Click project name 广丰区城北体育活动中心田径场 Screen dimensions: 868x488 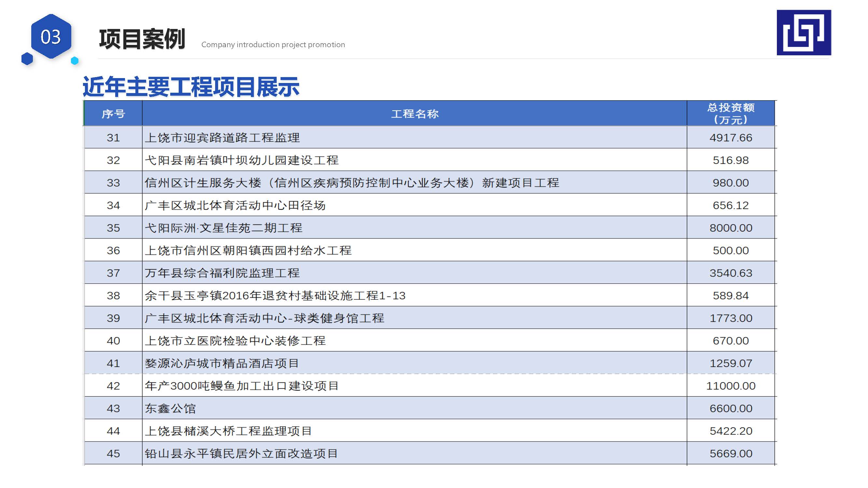pyautogui.click(x=235, y=205)
